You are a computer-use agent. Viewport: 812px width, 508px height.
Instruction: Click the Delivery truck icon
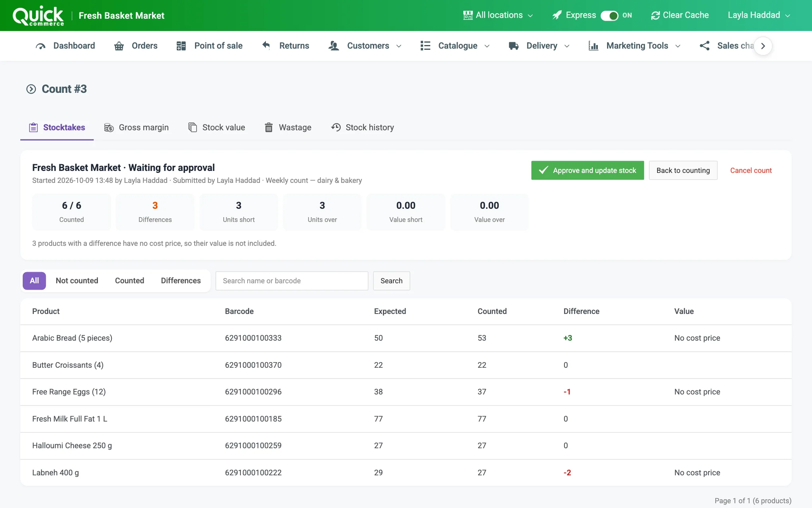pyautogui.click(x=513, y=46)
